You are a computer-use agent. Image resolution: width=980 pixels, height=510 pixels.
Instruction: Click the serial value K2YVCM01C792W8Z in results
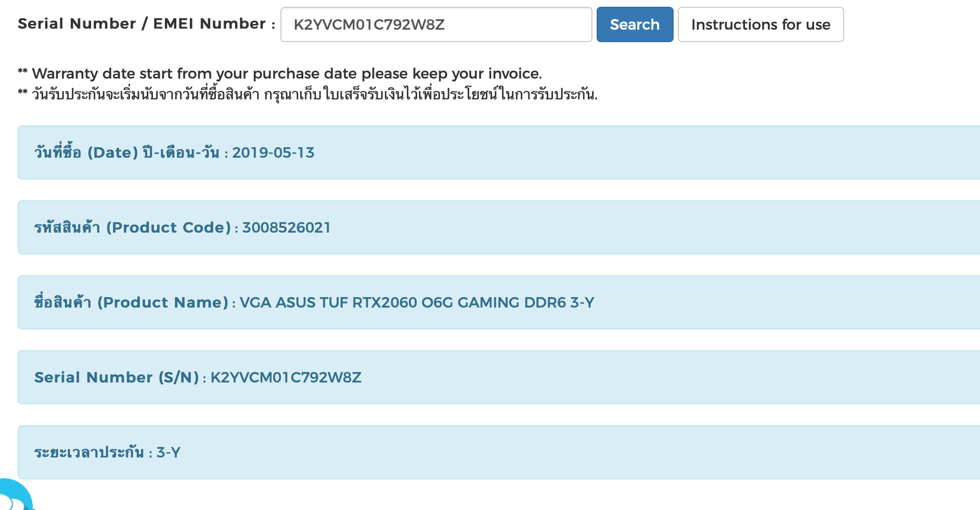(x=286, y=377)
